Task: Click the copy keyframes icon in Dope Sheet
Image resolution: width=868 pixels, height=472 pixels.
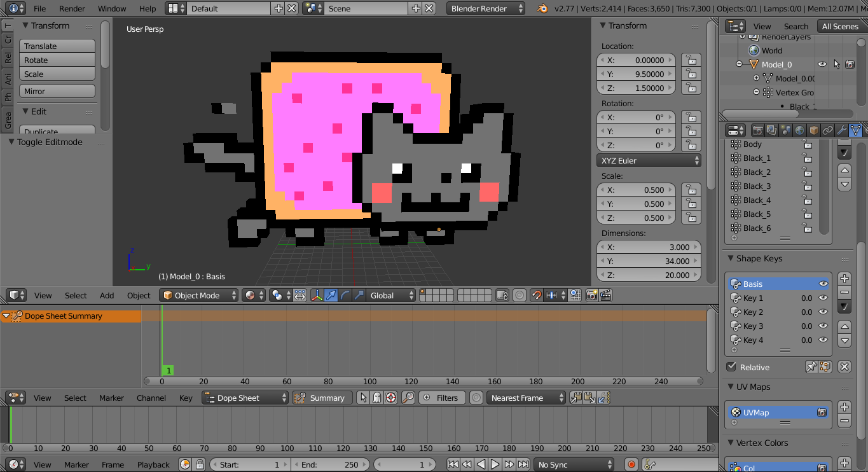Action: (576, 398)
